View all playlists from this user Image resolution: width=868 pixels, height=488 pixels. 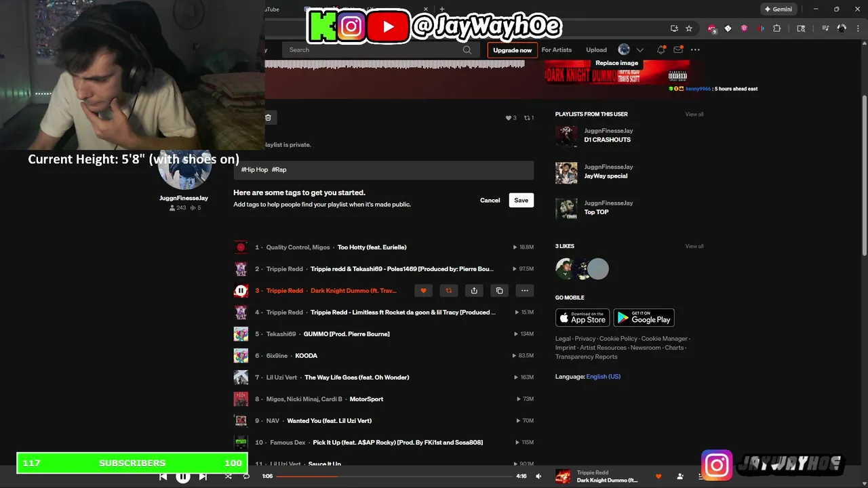pyautogui.click(x=694, y=115)
